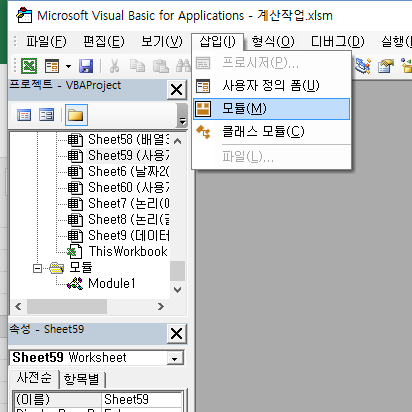The height and width of the screenshot is (412, 412).
Task: Click the class module icon beside 클래스 모듈(C)
Action: 203,132
